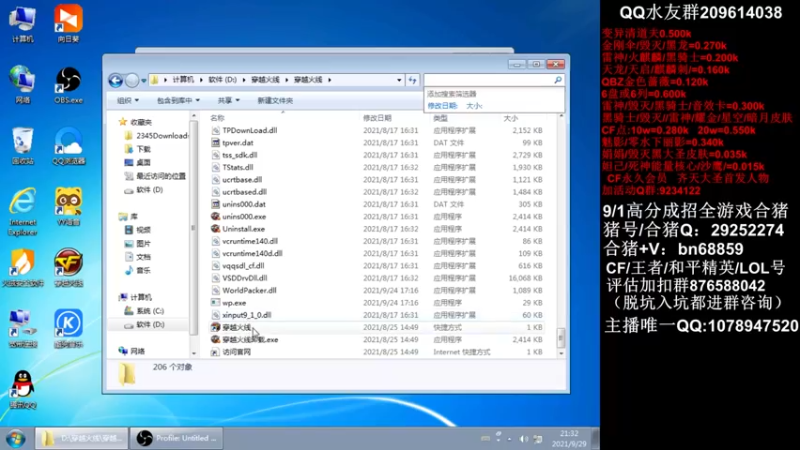800x450 pixels.
Task: Select the 访问官网 Internet shortcut row
Action: [x=377, y=352]
